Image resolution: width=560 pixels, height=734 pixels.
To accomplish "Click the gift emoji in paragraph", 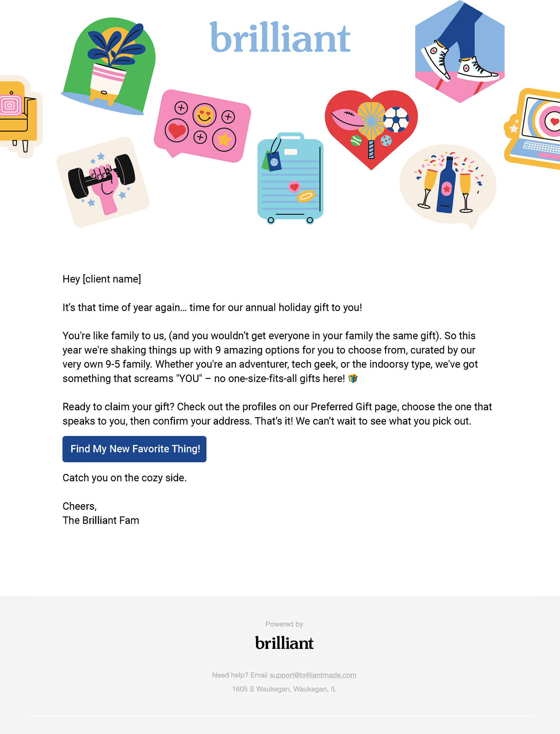I will click(x=353, y=378).
